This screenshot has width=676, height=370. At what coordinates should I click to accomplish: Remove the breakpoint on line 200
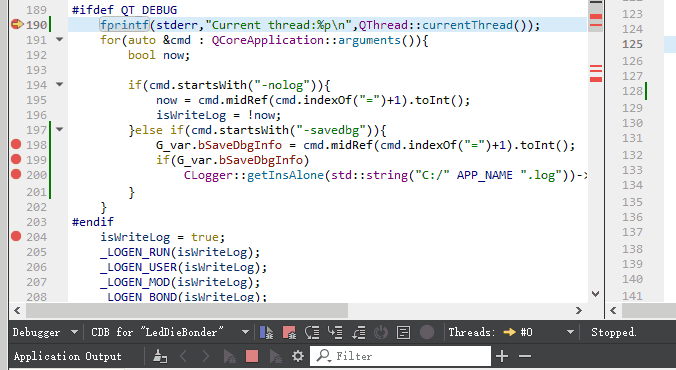(16, 175)
